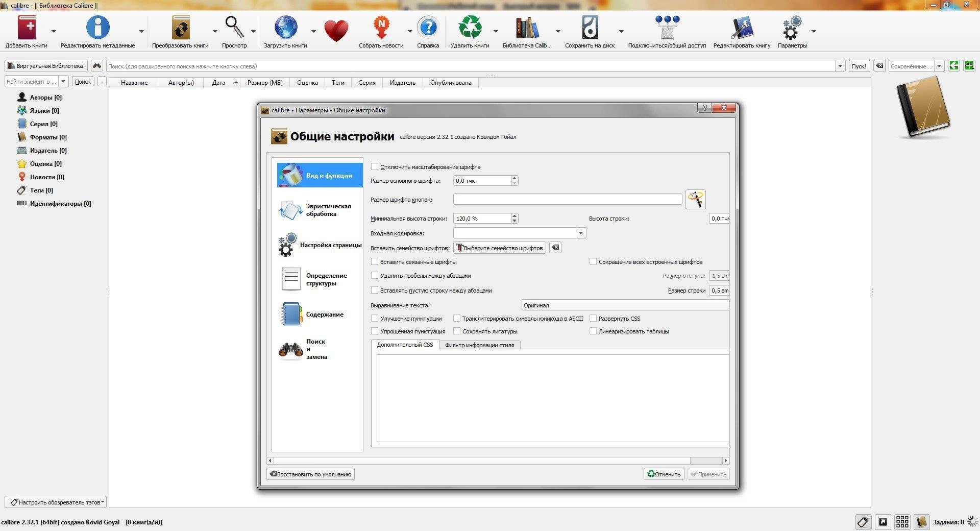This screenshot has width=980, height=531.
Task: Expand the search history dropdown arrow
Action: point(840,66)
